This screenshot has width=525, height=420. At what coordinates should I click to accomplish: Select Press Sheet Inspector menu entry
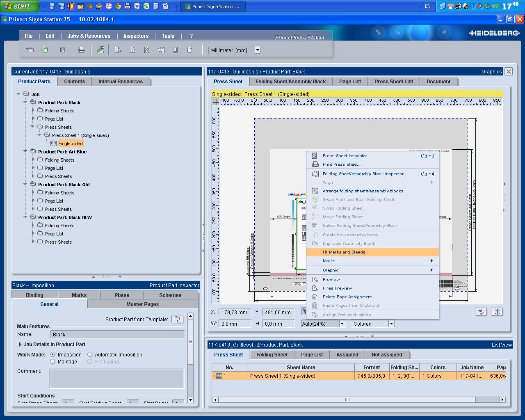[372, 156]
